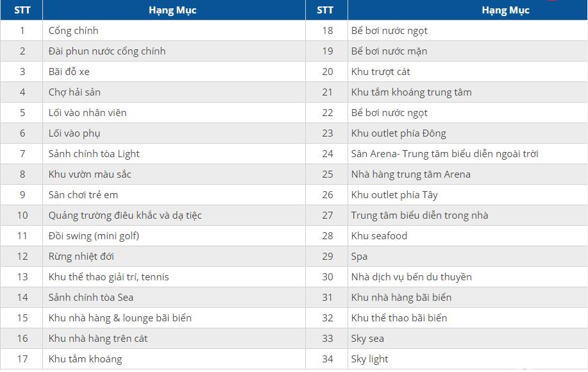This screenshot has height=372, width=588.
Task: Select 'Trung tâm biểu diễn trong nhà'
Action: coord(420,216)
